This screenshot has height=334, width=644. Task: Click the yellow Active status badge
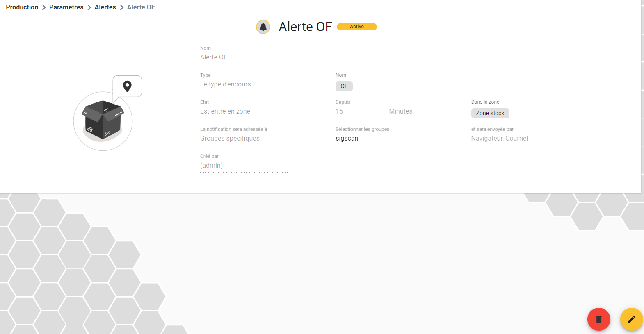click(x=356, y=27)
